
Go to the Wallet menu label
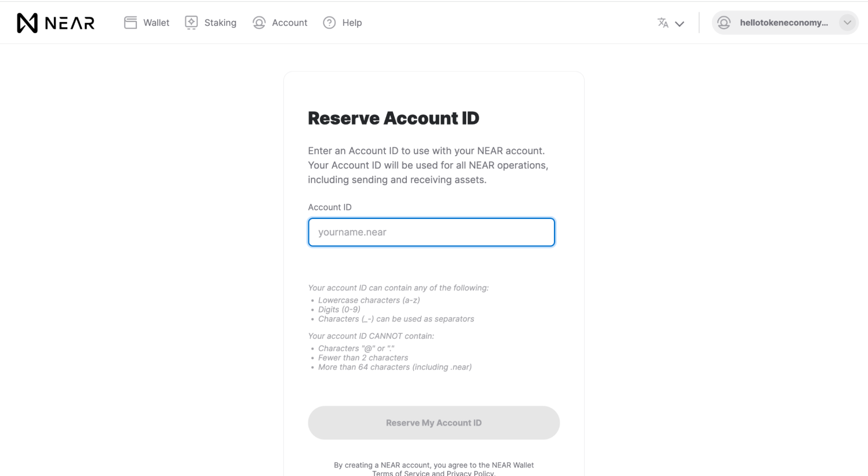point(156,23)
